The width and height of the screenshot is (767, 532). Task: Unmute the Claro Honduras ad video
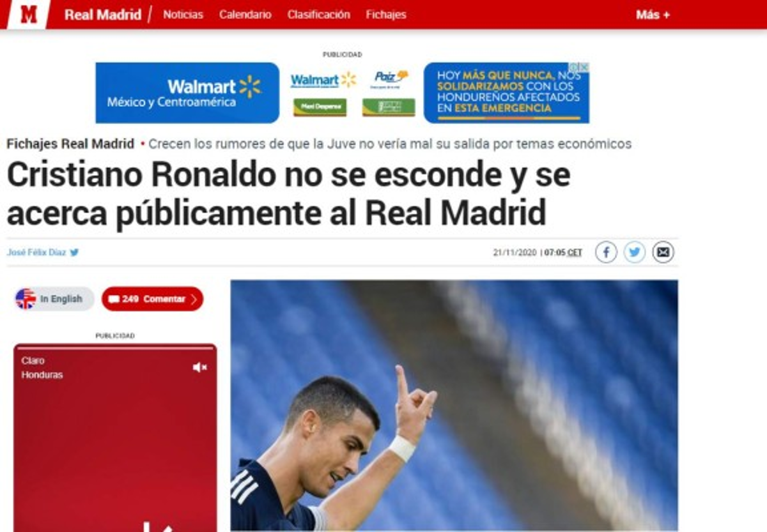200,367
